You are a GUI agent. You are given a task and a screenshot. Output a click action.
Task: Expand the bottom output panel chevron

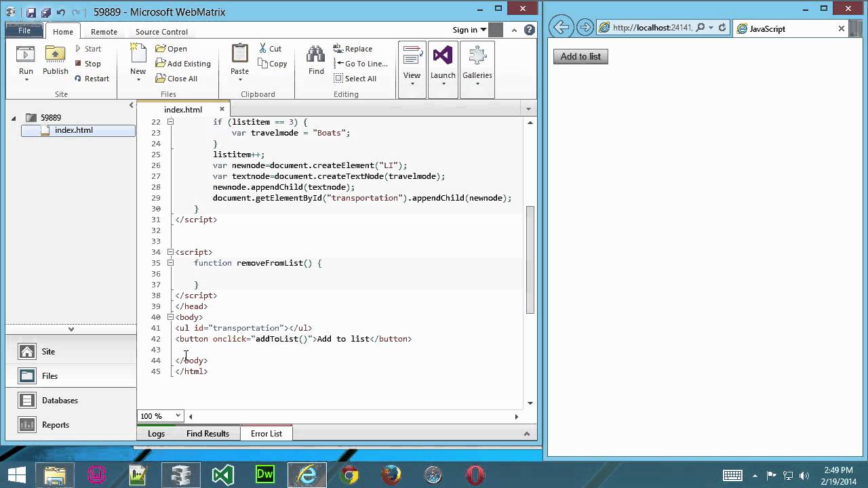click(526, 434)
